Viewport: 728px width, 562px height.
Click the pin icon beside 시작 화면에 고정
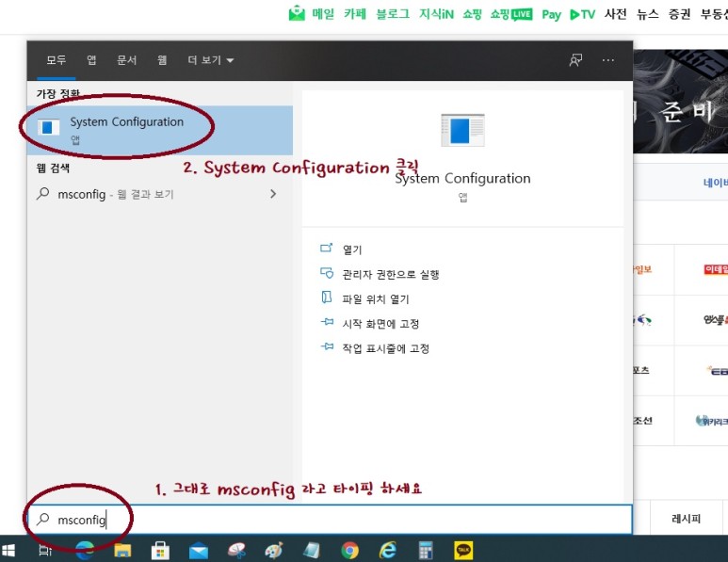(327, 322)
